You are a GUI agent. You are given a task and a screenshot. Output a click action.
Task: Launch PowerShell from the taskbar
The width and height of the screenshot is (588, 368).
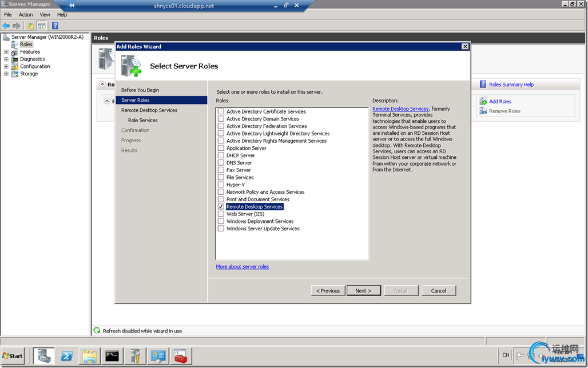click(x=67, y=355)
